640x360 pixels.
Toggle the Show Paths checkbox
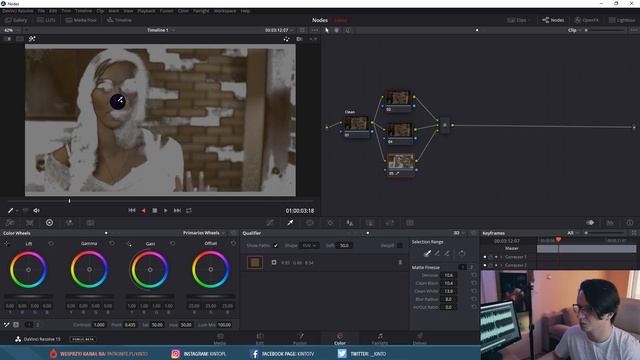pos(276,246)
